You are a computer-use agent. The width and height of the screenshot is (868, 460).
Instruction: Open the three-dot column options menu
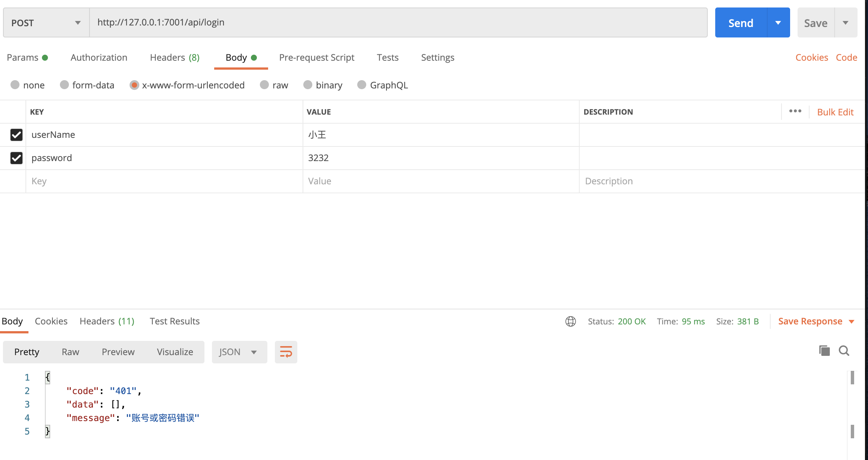(x=795, y=111)
